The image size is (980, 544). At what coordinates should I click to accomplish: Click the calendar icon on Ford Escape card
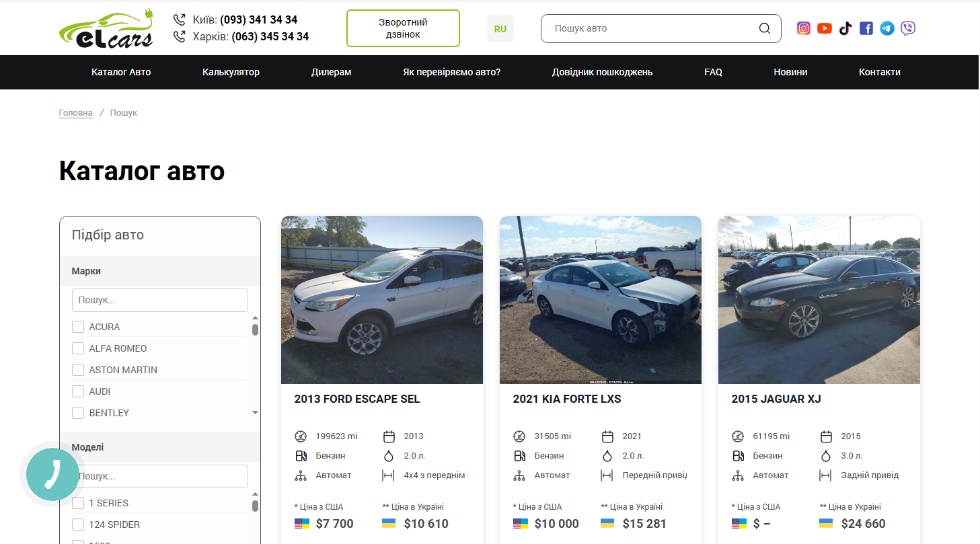coord(389,436)
